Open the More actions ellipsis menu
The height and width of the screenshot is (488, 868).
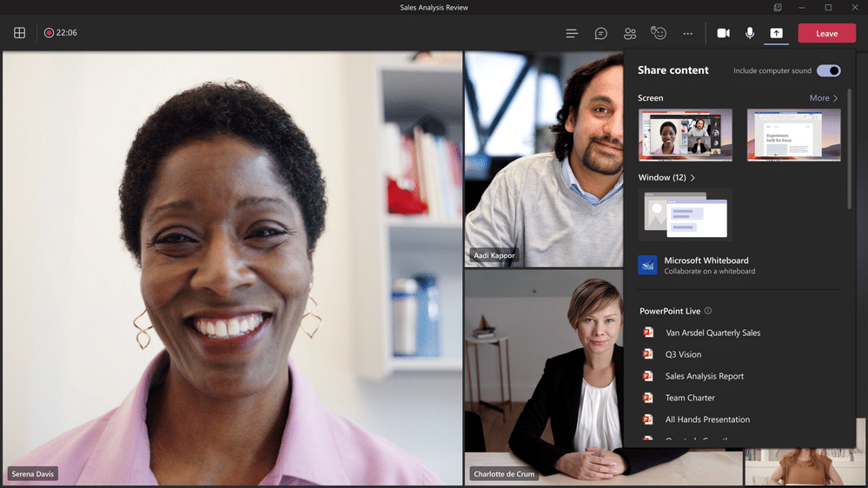point(687,33)
